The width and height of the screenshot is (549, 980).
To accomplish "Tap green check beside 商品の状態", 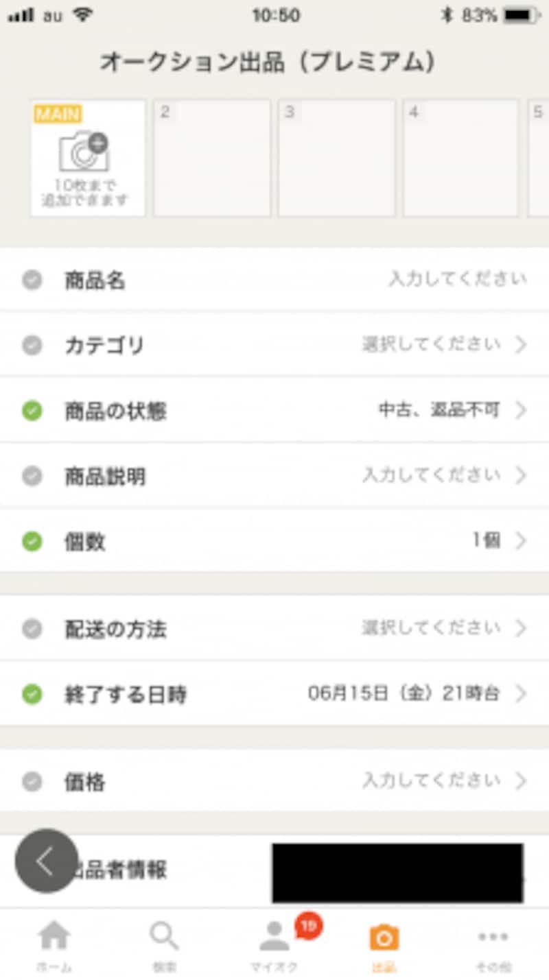I will coord(32,411).
